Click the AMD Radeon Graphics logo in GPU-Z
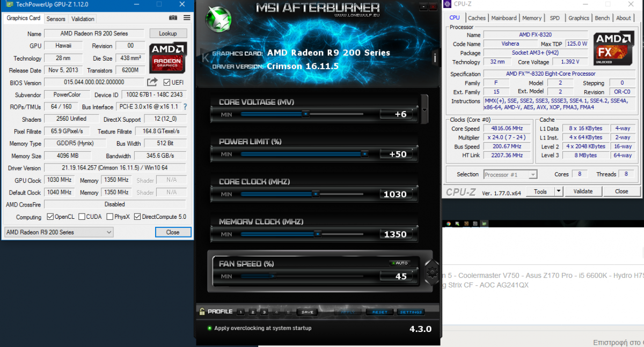 pyautogui.click(x=168, y=58)
